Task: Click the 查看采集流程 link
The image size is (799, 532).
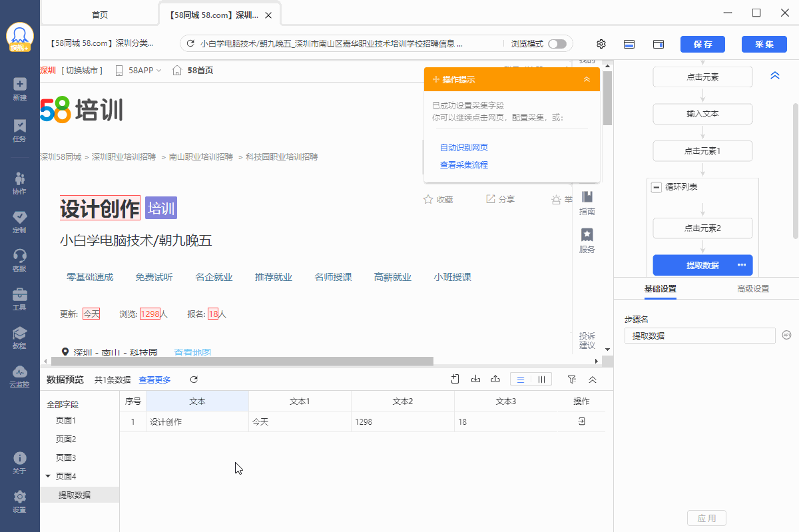Action: tap(464, 164)
